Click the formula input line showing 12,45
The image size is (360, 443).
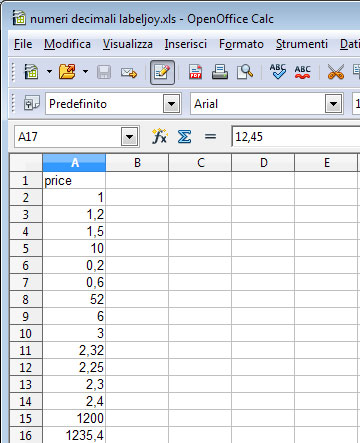point(296,137)
